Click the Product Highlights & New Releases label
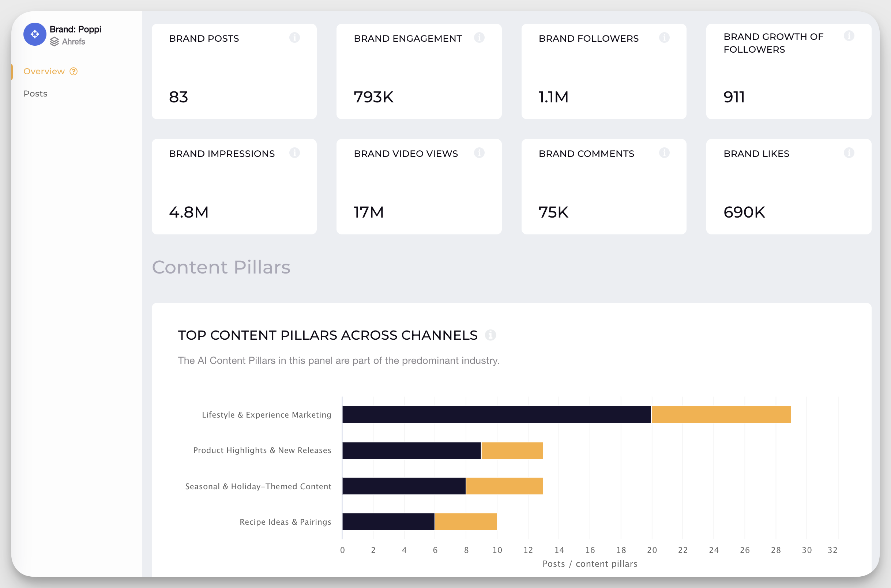Screen dimensions: 891x588 (262, 451)
